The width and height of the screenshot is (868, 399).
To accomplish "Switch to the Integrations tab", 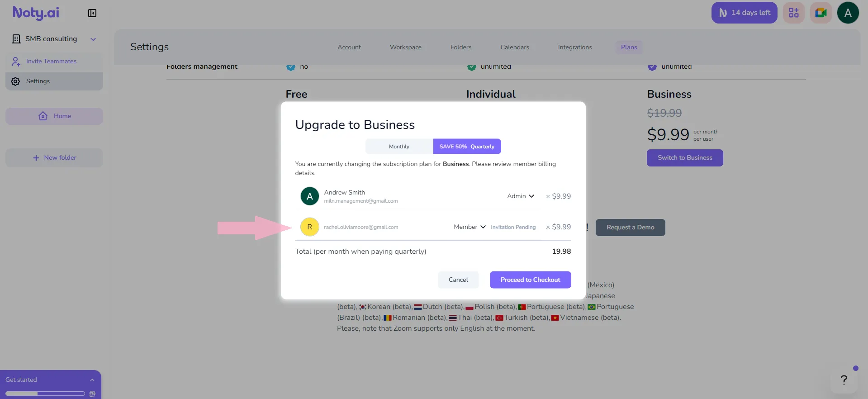I will tap(574, 47).
